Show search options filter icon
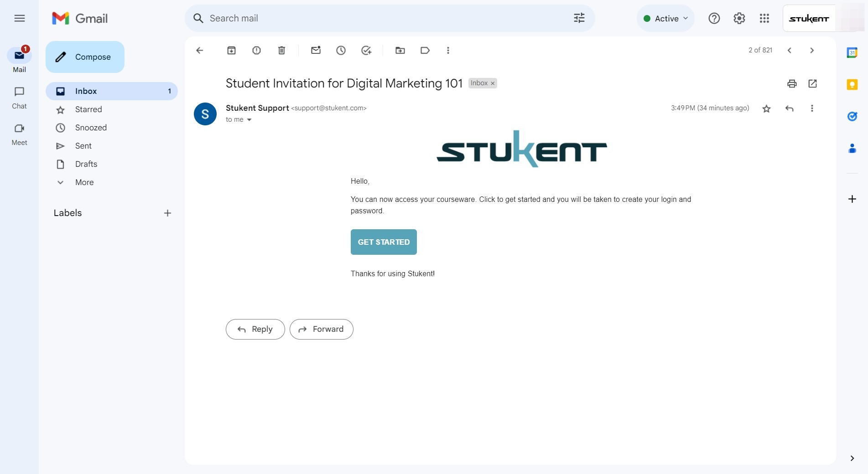Viewport: 868px width, 474px height. (579, 18)
